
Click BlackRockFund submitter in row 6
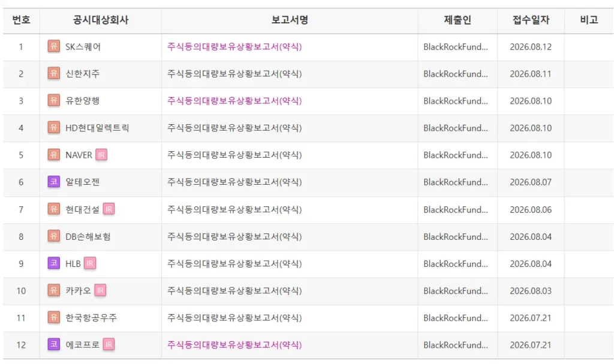[456, 182]
